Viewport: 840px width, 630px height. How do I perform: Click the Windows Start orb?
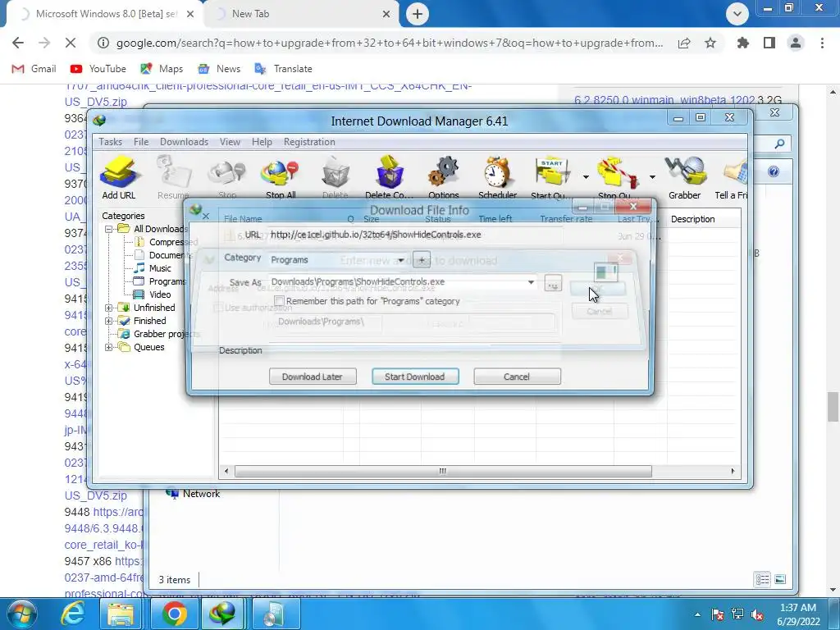tap(21, 614)
